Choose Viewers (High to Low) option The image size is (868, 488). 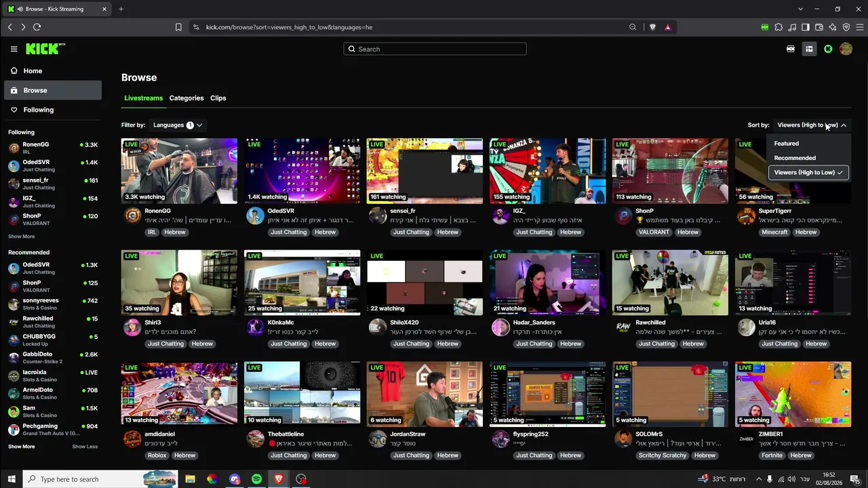tap(808, 172)
